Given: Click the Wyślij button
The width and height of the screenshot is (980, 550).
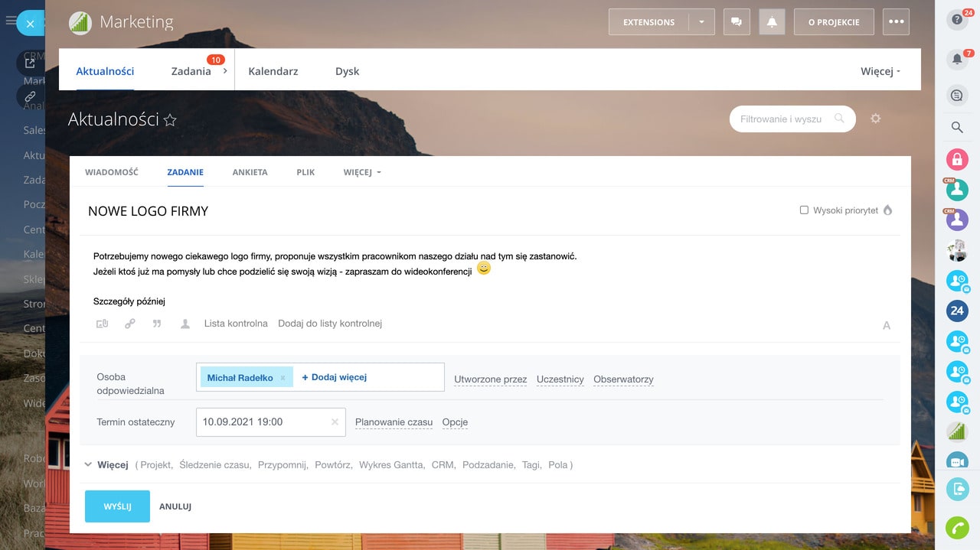Looking at the screenshot, I should click(x=117, y=506).
